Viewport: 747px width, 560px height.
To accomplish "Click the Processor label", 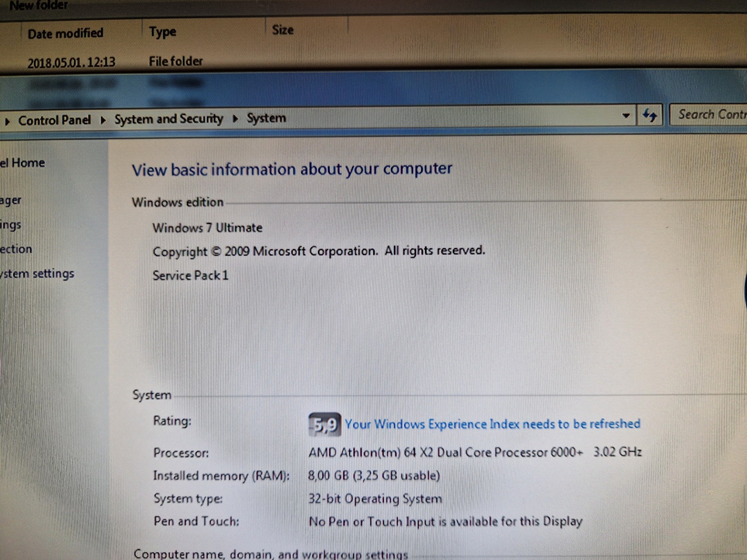I will (181, 453).
